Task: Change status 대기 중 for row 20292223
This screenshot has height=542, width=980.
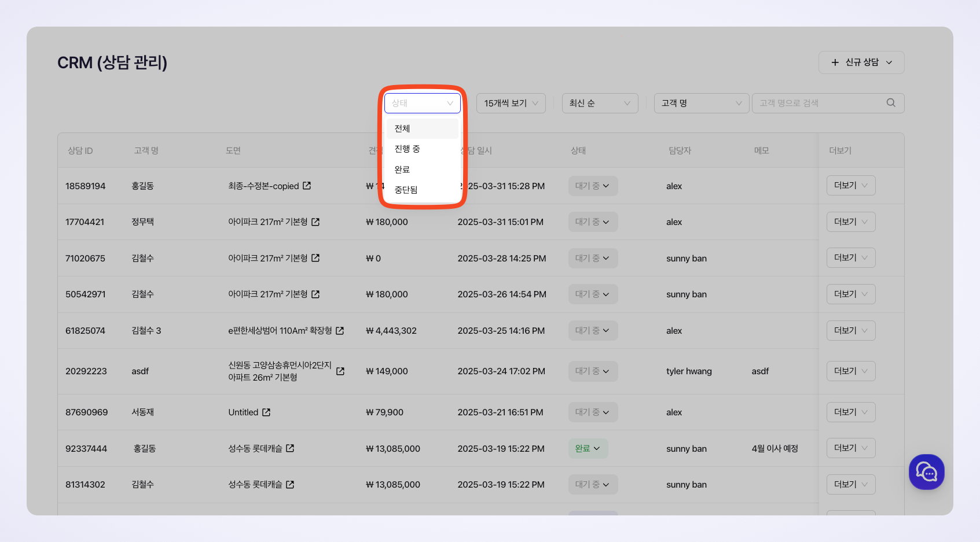Action: click(x=593, y=371)
